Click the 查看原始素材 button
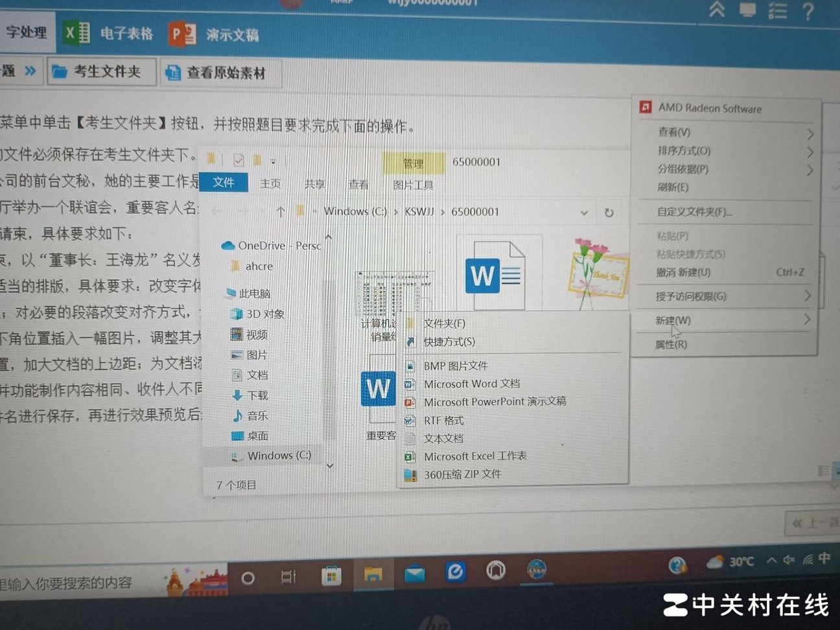This screenshot has height=630, width=840. (220, 73)
